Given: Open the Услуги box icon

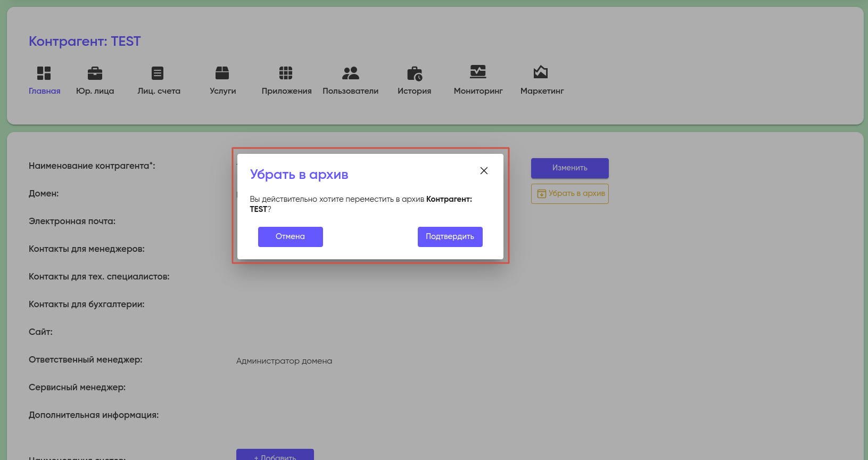Looking at the screenshot, I should coord(222,73).
